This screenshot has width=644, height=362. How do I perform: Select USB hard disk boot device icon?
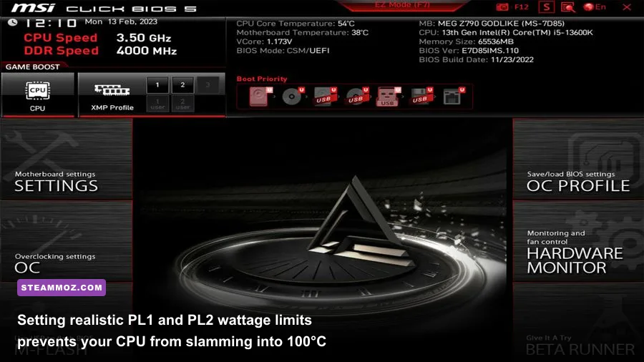click(325, 97)
